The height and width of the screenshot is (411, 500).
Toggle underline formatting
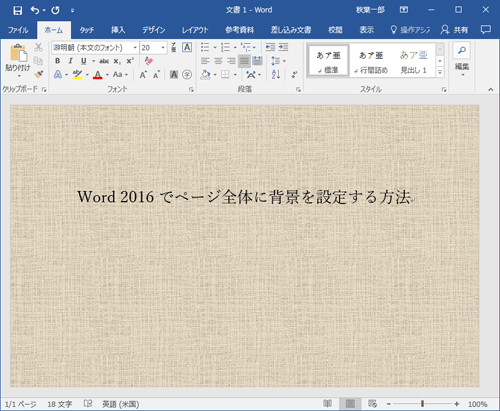83,61
